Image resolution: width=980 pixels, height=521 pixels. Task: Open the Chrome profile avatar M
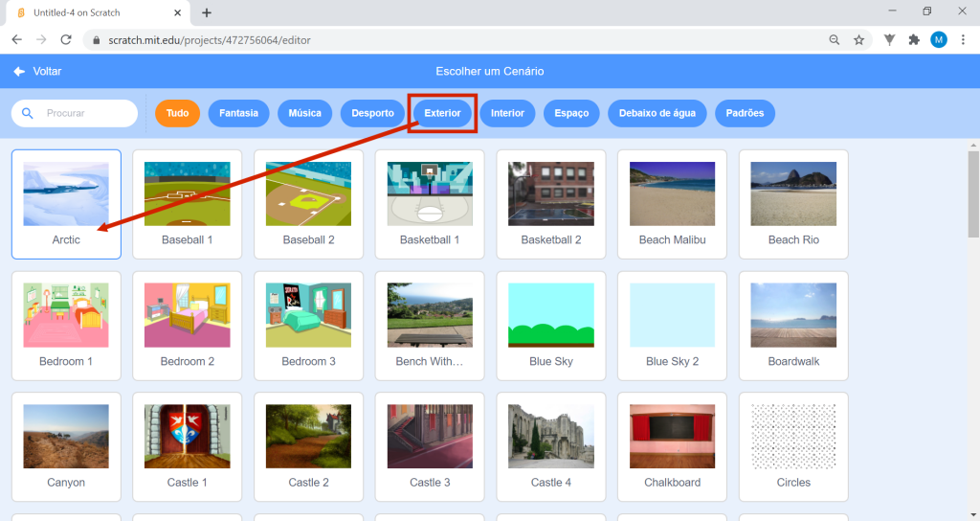938,40
